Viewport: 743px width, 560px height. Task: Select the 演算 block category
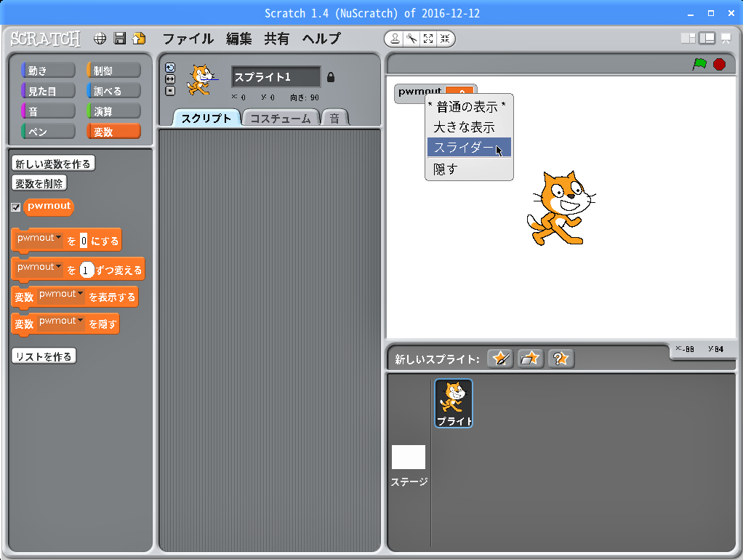[x=113, y=111]
